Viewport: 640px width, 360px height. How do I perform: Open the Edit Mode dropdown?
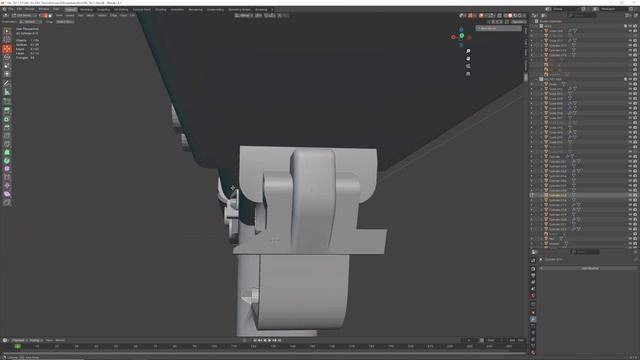pos(24,16)
